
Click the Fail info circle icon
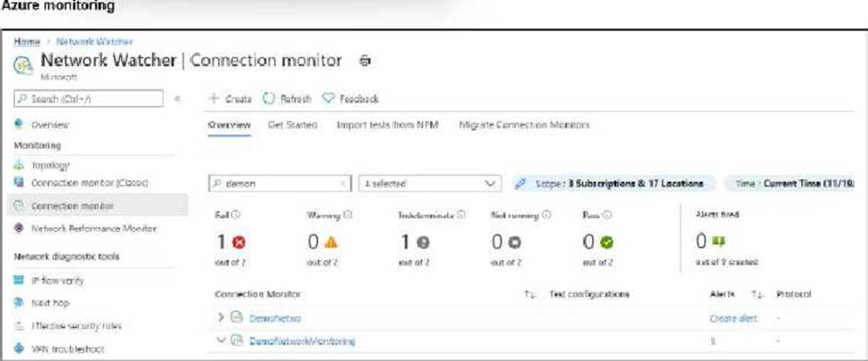click(238, 215)
